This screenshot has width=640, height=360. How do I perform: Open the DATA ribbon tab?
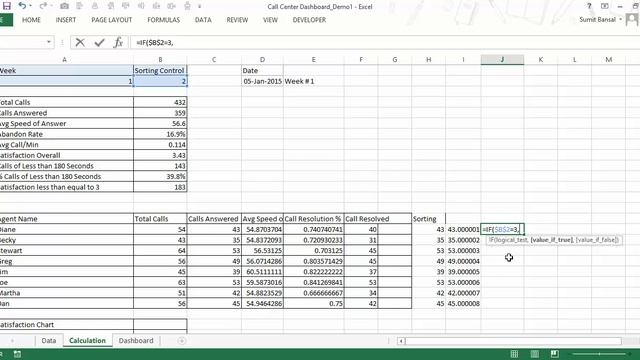click(203, 20)
